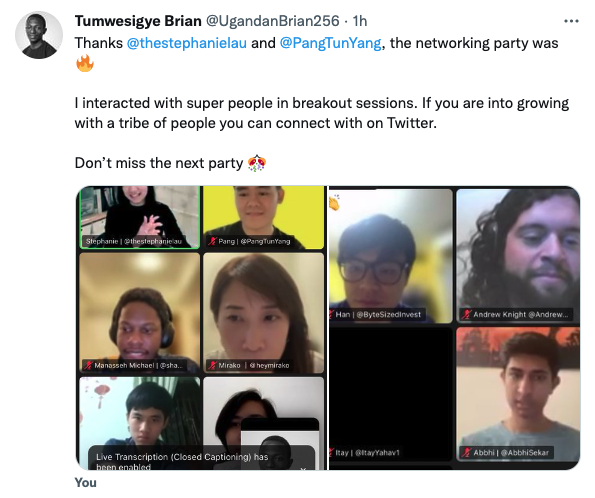Click Itay's black video-off tile
Viewport: 595px width, 498px height.
391,394
